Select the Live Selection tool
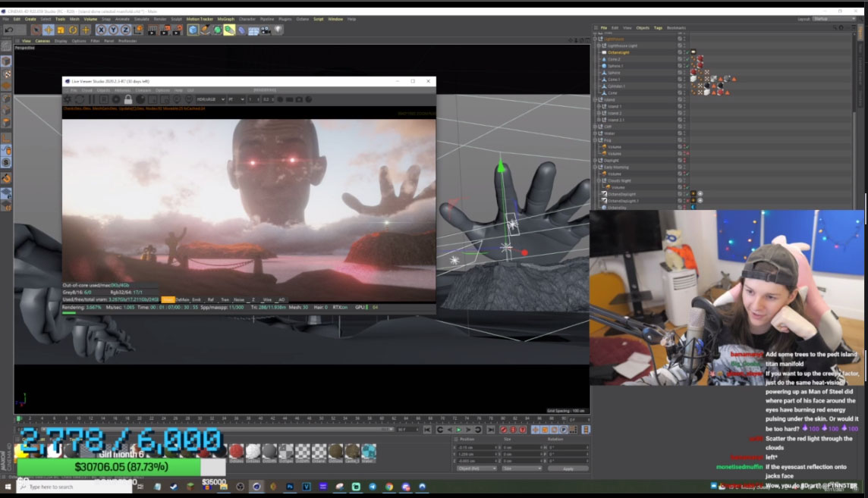Screen dimensions: 868x498 point(36,30)
